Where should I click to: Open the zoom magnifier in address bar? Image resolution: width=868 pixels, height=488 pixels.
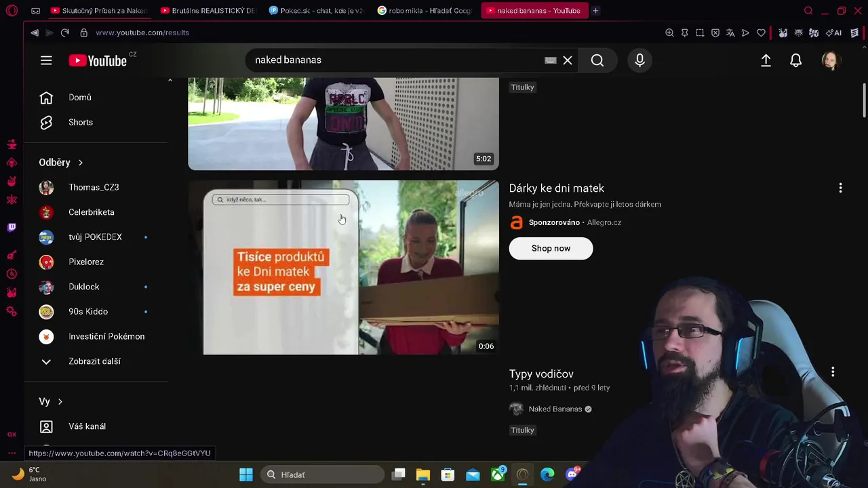click(669, 33)
